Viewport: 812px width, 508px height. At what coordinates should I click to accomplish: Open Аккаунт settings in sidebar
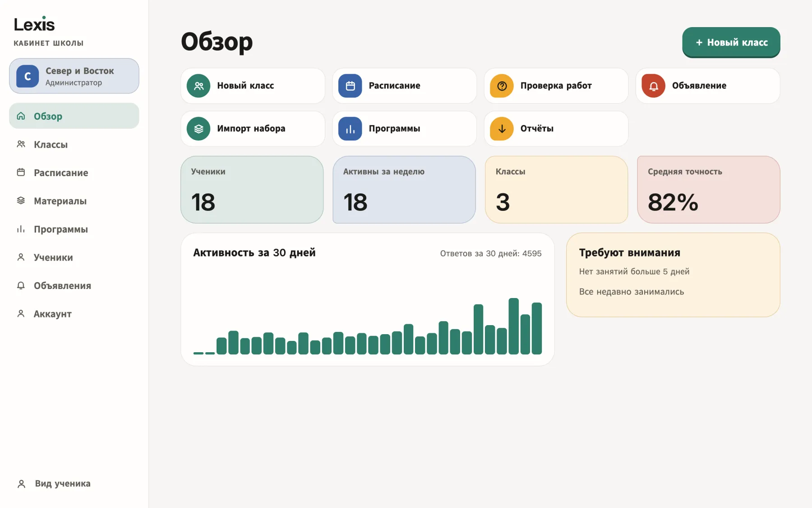tap(74, 314)
